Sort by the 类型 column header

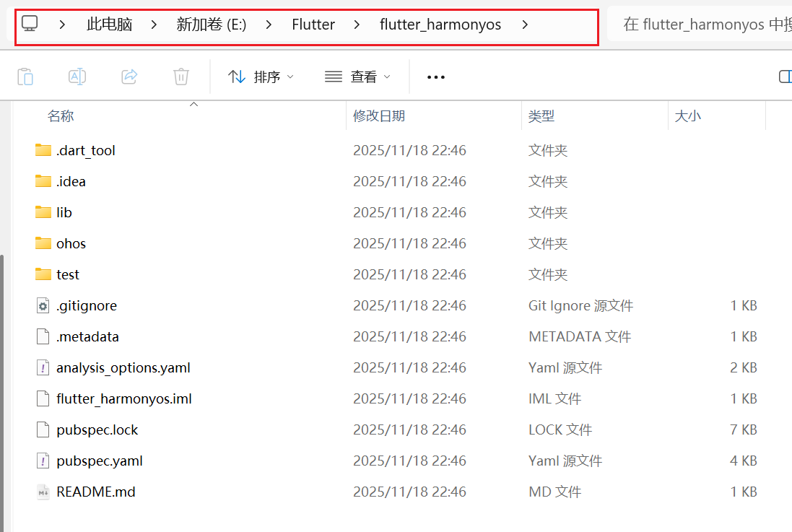[541, 116]
